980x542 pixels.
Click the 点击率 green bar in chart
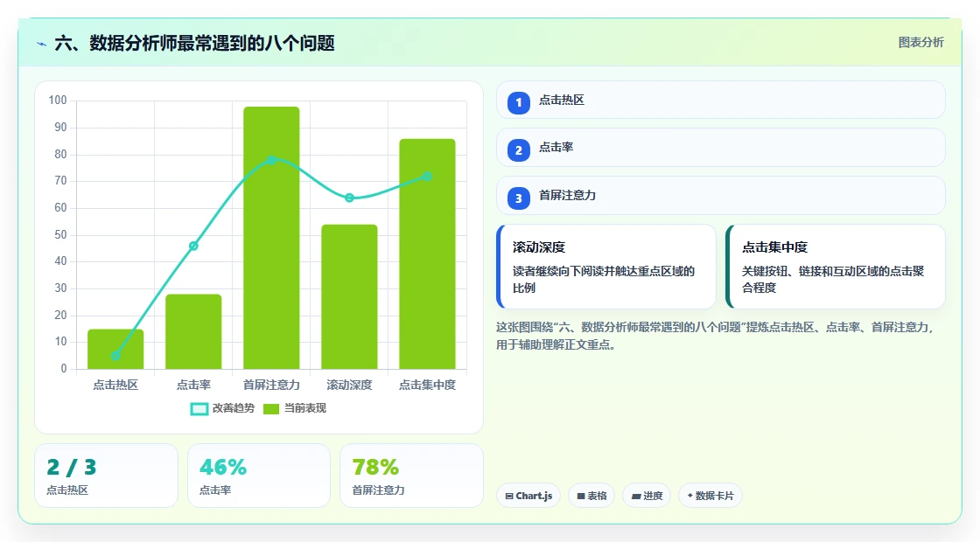click(193, 331)
